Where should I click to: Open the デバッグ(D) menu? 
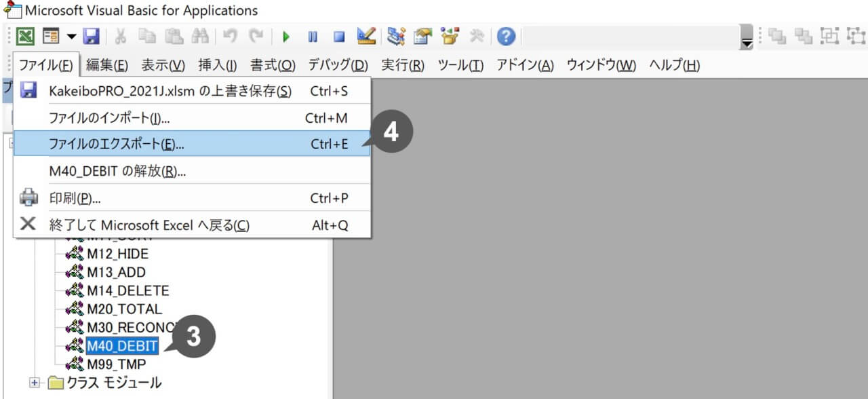[x=338, y=65]
